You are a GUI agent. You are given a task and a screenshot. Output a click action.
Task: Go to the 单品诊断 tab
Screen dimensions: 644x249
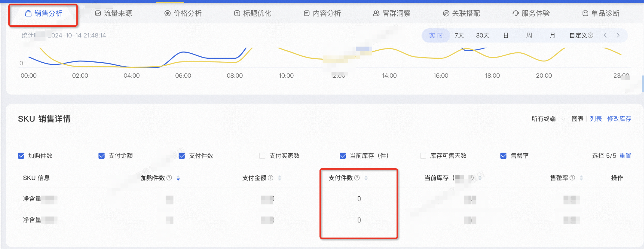click(x=601, y=13)
